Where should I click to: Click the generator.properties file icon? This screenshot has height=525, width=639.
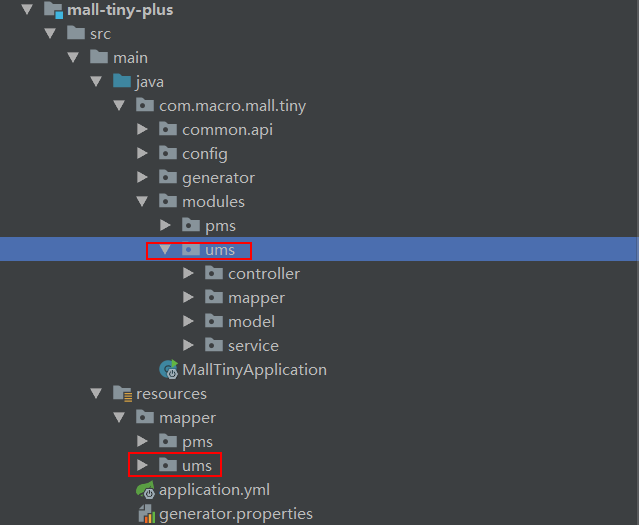click(146, 514)
